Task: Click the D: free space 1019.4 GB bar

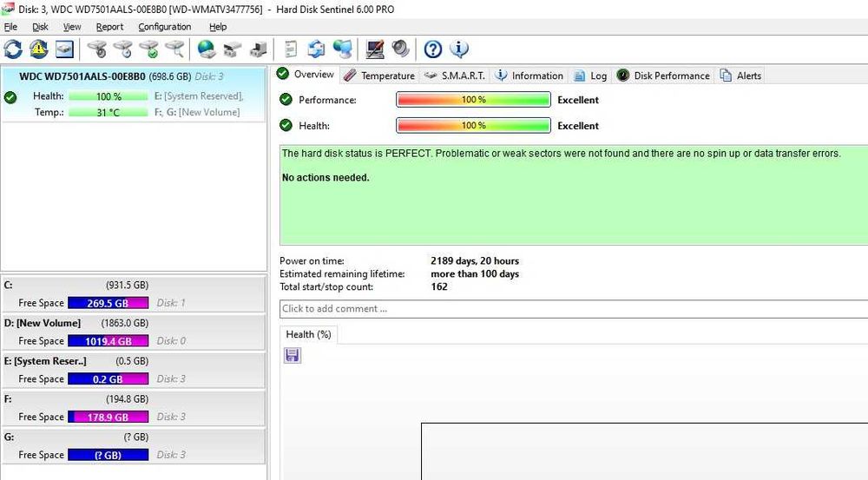Action: (x=108, y=341)
